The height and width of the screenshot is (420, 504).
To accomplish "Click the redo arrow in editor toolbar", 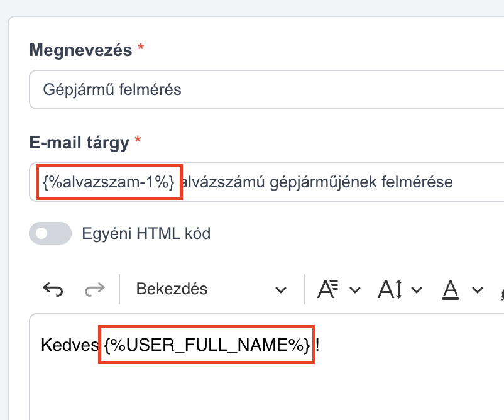I will (x=94, y=289).
